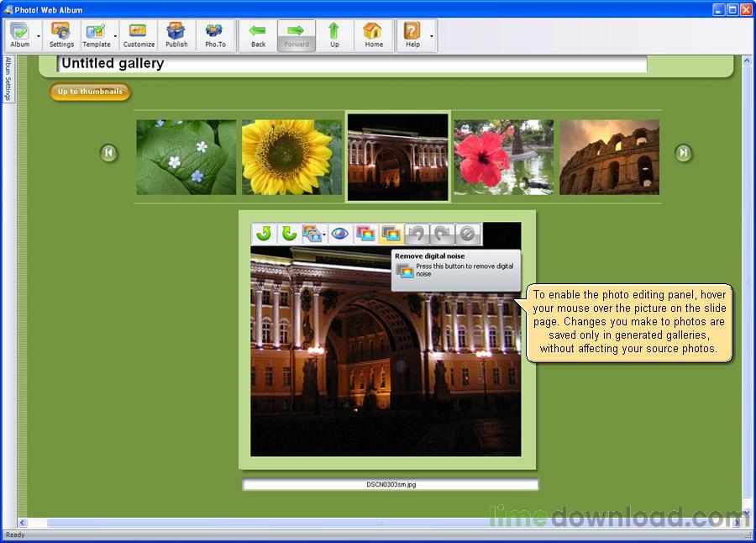
Task: Expand the Album dropdown arrow
Action: tap(39, 36)
